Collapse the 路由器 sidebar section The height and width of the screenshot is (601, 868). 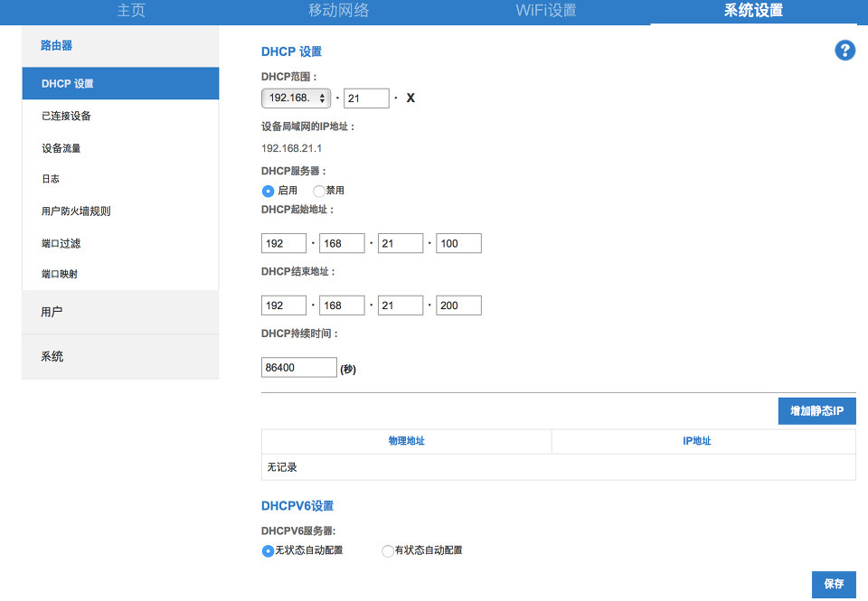[x=120, y=45]
